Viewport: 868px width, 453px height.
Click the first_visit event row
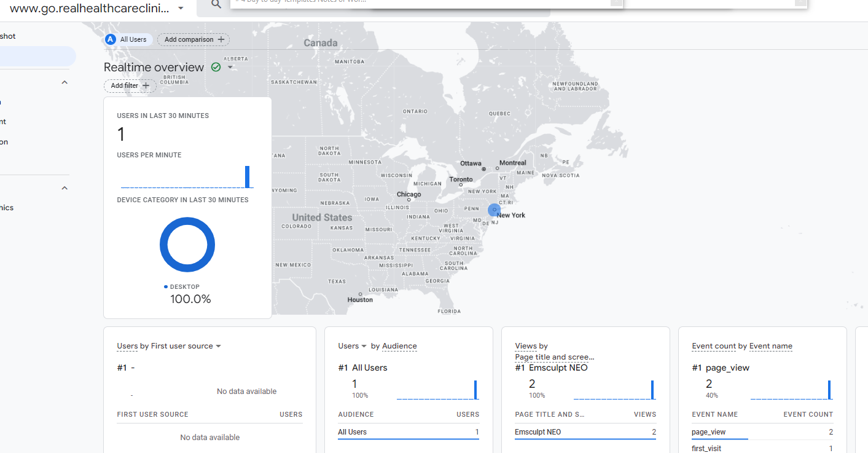[762, 448]
